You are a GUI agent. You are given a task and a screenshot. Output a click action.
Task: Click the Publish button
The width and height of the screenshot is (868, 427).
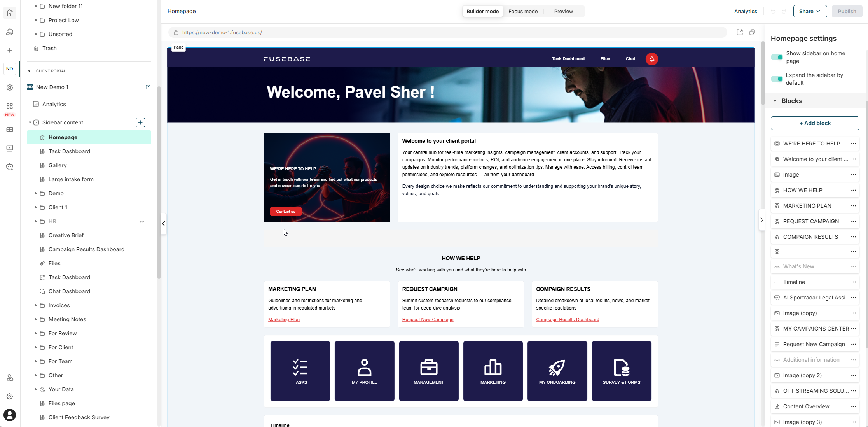(847, 11)
